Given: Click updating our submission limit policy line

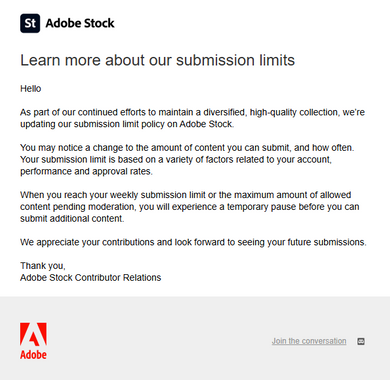Looking at the screenshot, I should (127, 124).
